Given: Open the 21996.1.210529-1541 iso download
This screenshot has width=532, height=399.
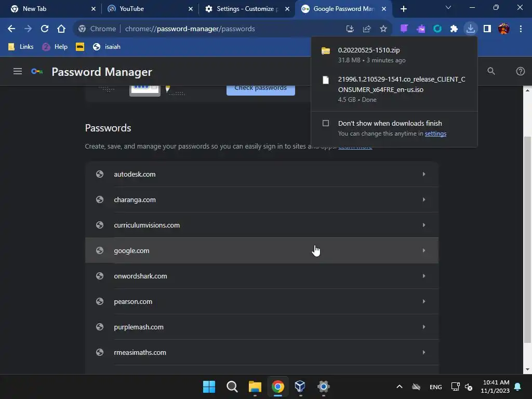Looking at the screenshot, I should coord(394,89).
